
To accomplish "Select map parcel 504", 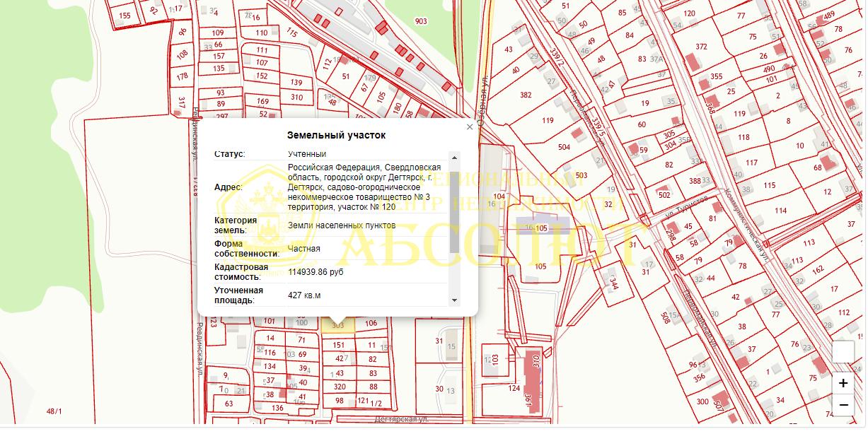I will click(x=564, y=147).
